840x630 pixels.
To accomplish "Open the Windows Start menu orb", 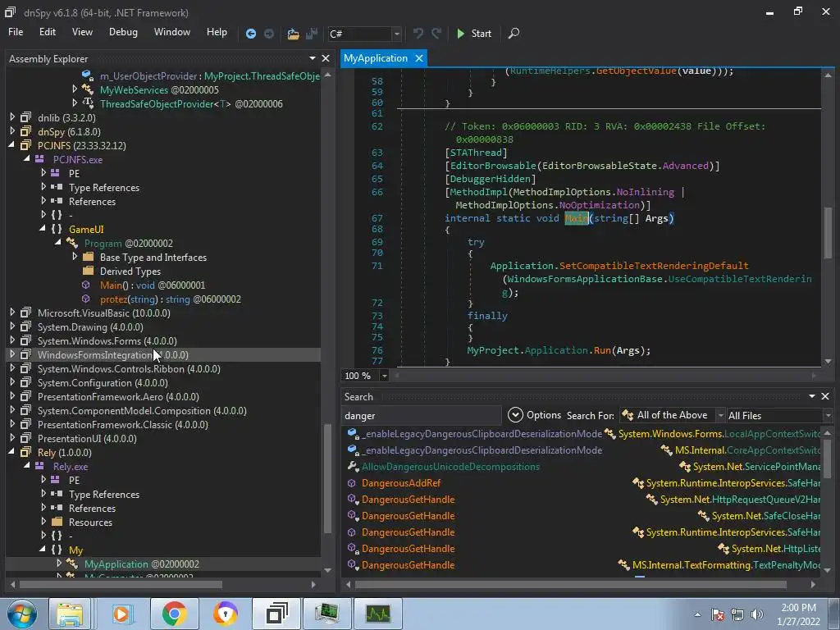I will click(x=22, y=614).
